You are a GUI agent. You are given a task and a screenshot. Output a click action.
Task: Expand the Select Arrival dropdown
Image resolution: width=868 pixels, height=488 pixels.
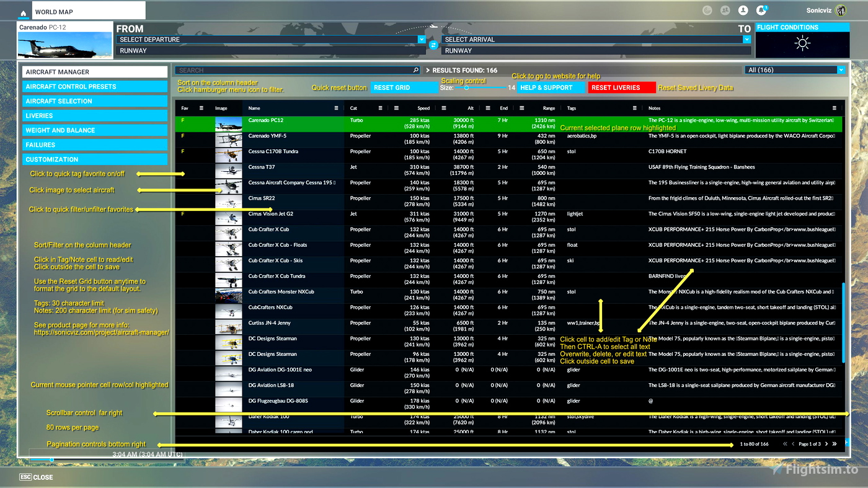pos(746,39)
